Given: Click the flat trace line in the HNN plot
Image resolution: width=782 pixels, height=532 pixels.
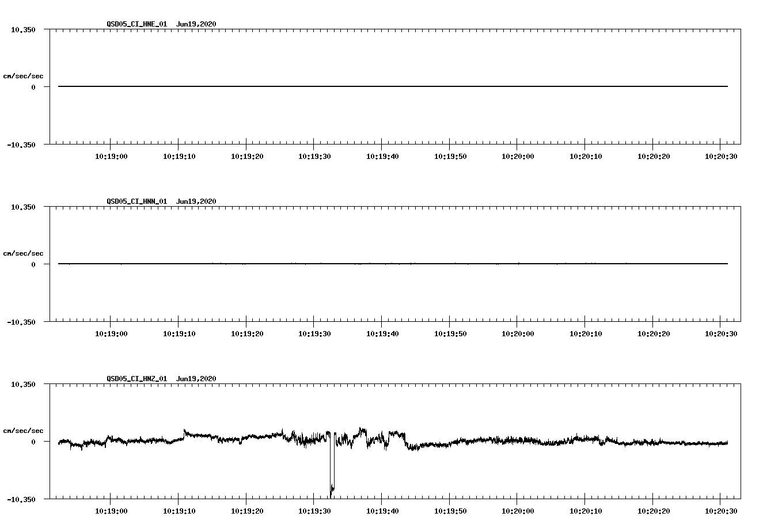Looking at the screenshot, I should click(393, 264).
